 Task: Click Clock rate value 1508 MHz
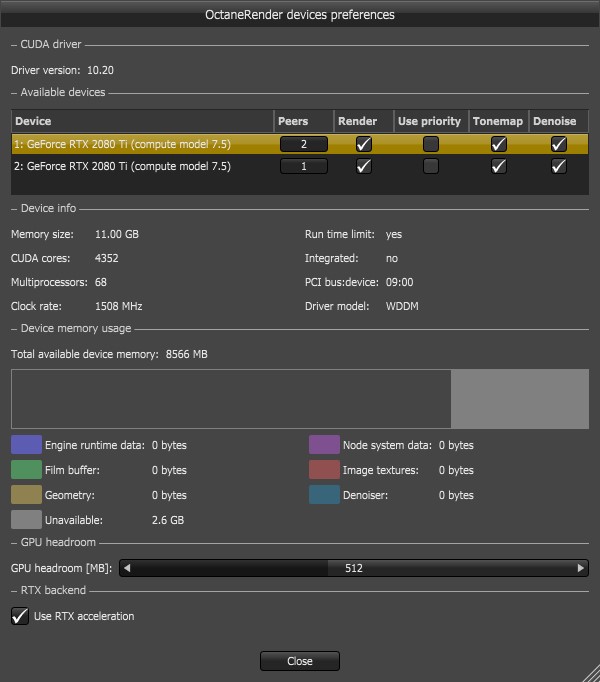118,306
